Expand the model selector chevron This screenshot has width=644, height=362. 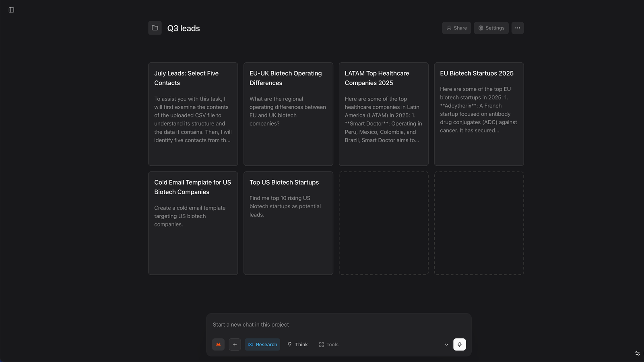pos(446,344)
